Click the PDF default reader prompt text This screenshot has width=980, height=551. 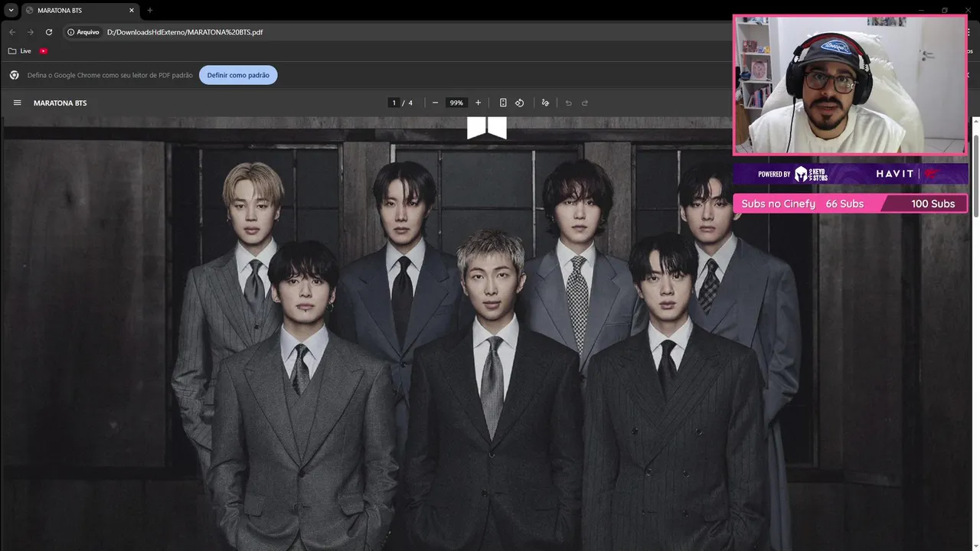(109, 75)
